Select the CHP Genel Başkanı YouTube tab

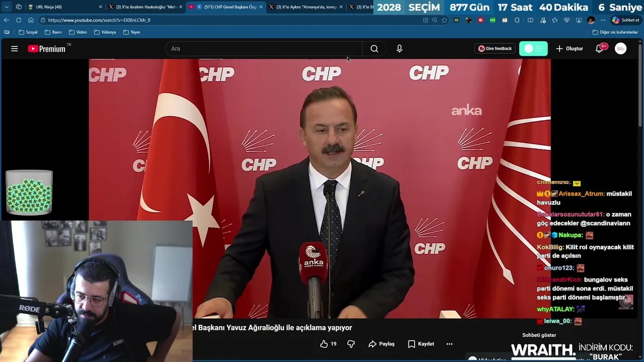[x=226, y=7]
